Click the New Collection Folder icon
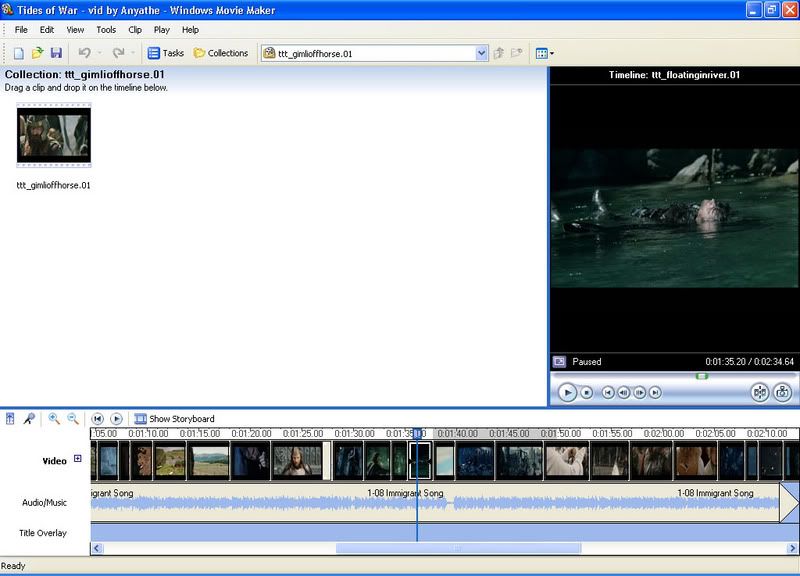800x576 pixels. pos(517,53)
